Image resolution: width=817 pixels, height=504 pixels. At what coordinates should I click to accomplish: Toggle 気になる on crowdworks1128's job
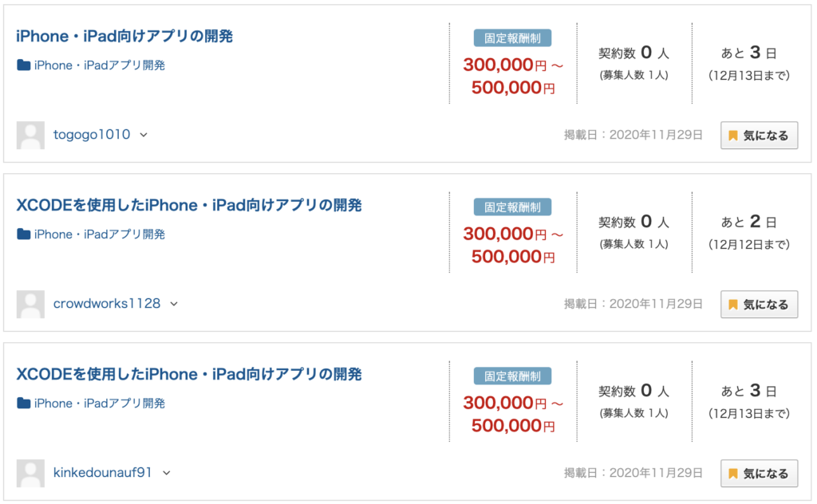[x=759, y=305]
